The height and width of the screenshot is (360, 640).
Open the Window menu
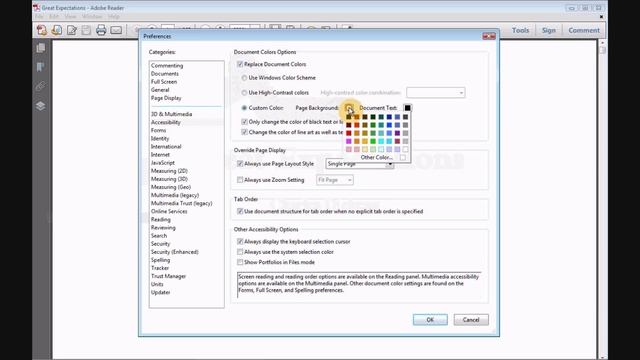coord(92,17)
